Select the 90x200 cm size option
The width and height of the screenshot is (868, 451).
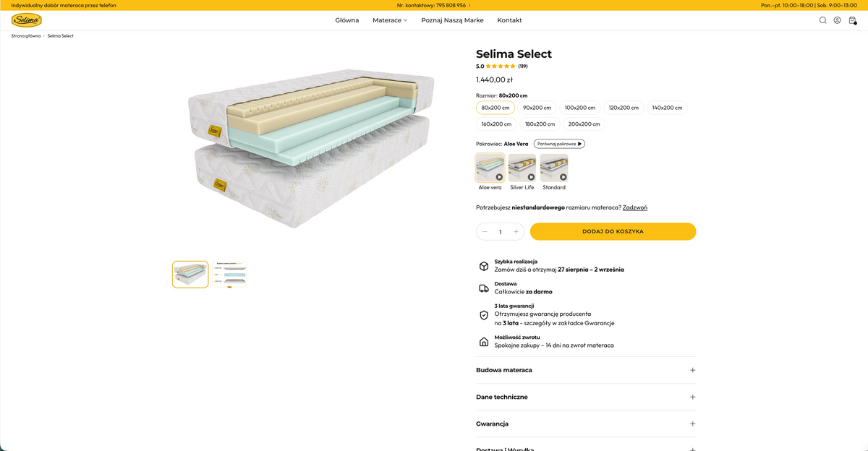coord(537,108)
